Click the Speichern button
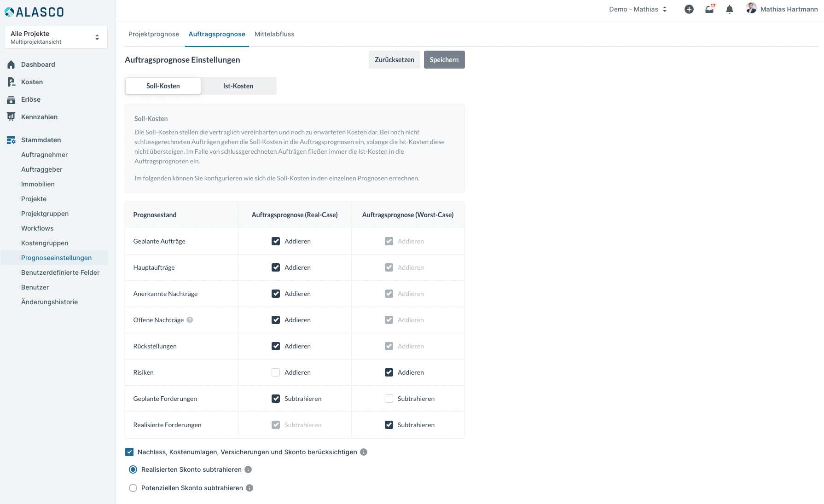This screenshot has height=504, width=824. [444, 60]
